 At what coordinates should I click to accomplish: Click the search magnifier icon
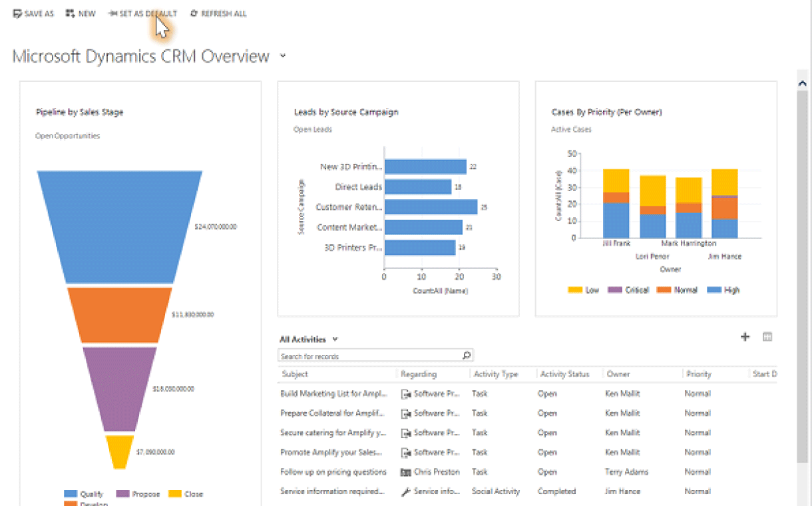coord(467,356)
